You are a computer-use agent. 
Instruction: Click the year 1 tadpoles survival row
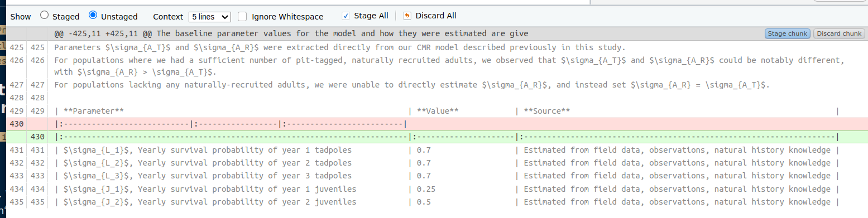434,150
